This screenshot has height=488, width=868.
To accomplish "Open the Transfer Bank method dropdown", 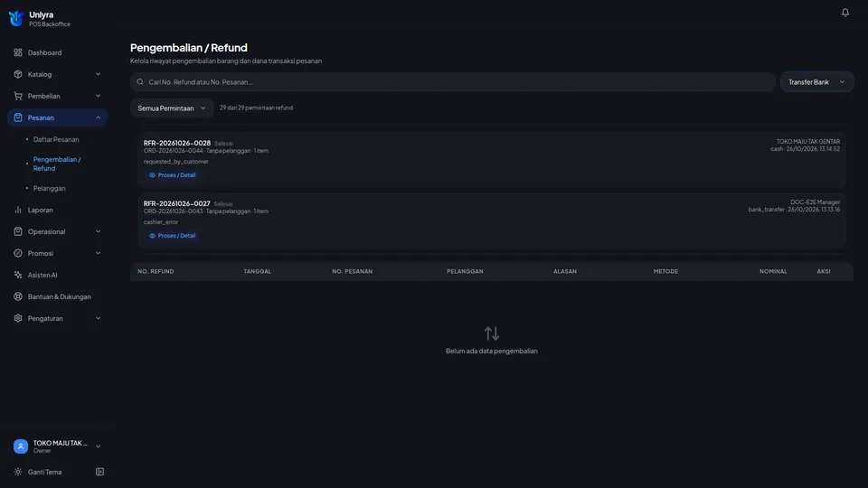I will tap(816, 82).
